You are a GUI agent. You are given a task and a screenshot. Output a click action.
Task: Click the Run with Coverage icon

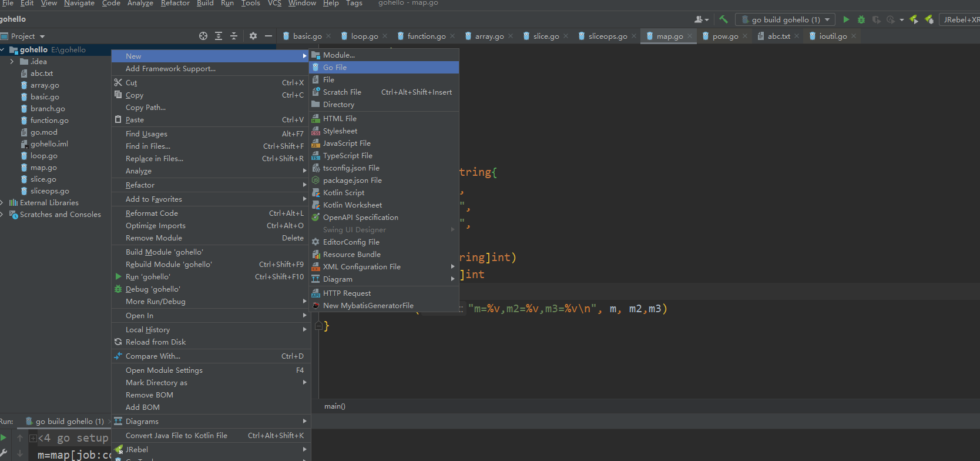(876, 19)
